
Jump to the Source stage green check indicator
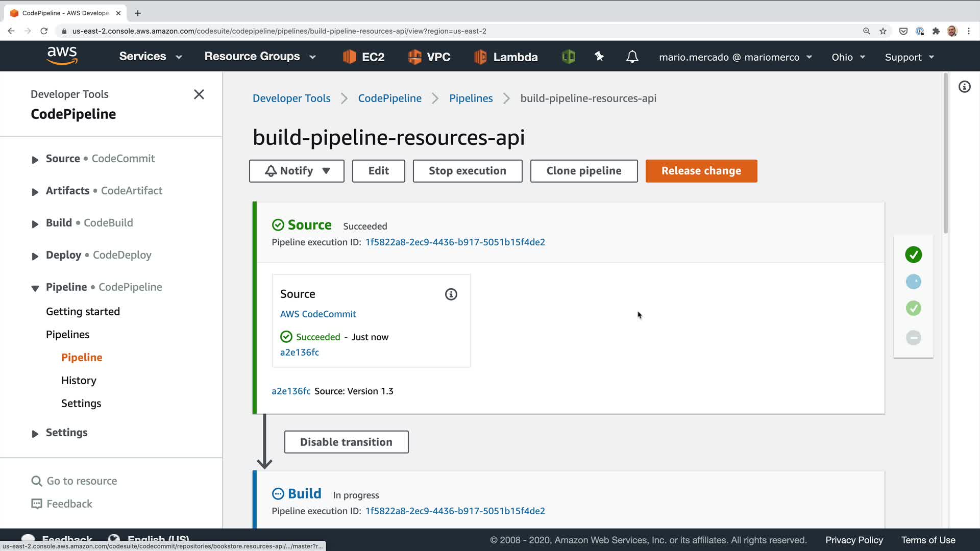(x=913, y=255)
